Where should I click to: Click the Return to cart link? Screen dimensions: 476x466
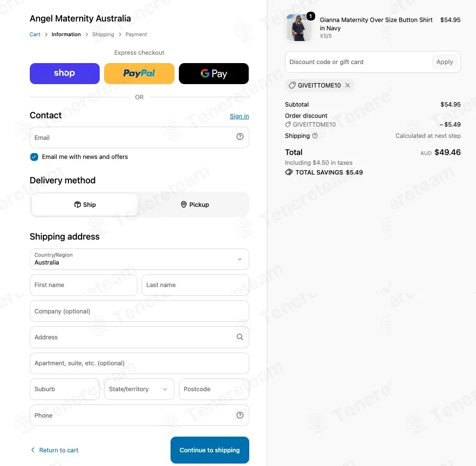tap(55, 450)
